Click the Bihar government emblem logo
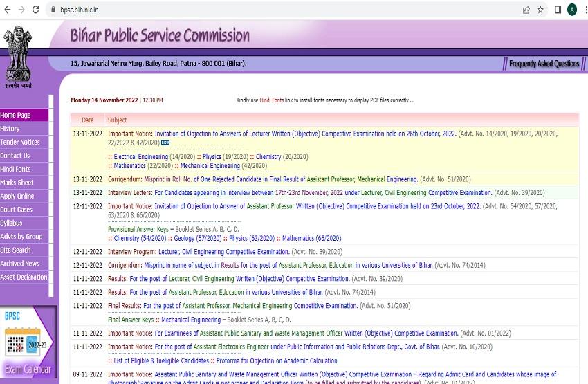Screen dimensions: 588x384 pyautogui.click(x=17, y=57)
